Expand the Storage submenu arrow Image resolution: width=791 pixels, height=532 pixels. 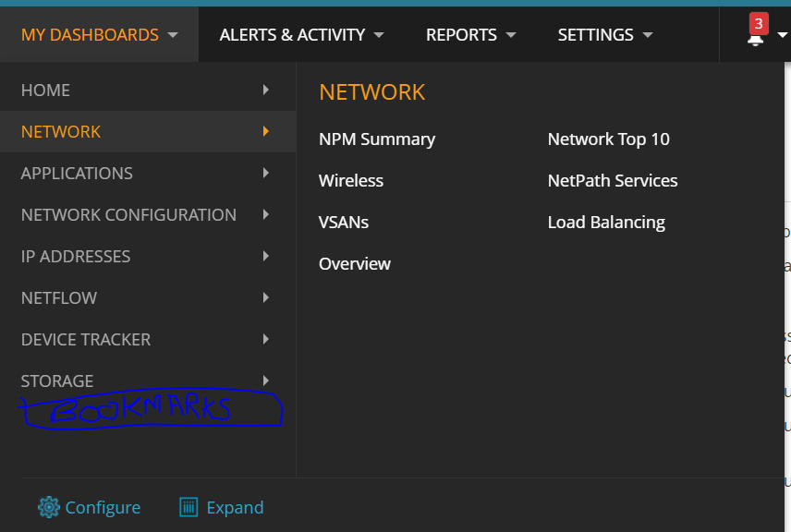pos(266,381)
